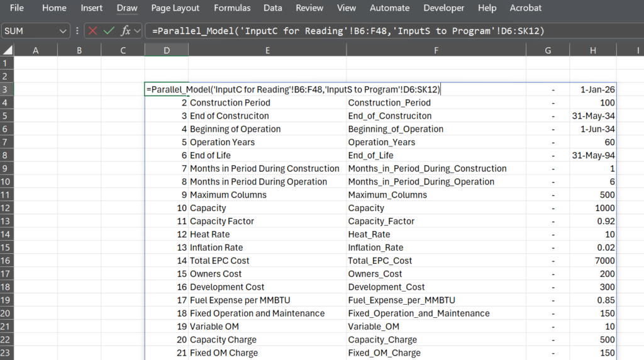Cancel the formula entry with the X icon
This screenshot has width=644, height=360.
click(93, 31)
